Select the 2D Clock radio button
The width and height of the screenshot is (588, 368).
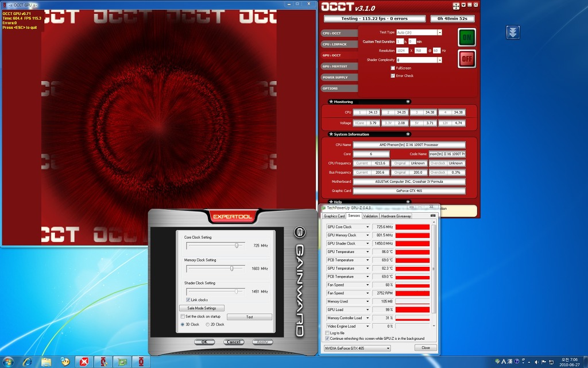207,324
